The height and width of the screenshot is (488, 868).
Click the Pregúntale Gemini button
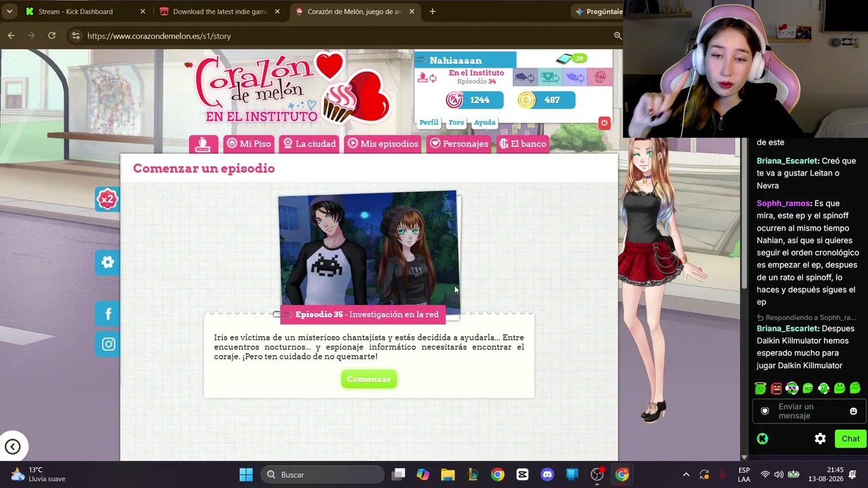click(x=599, y=12)
